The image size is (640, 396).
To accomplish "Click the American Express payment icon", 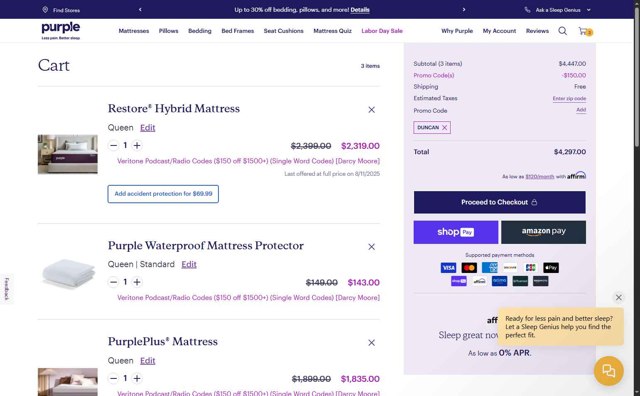I will [489, 268].
